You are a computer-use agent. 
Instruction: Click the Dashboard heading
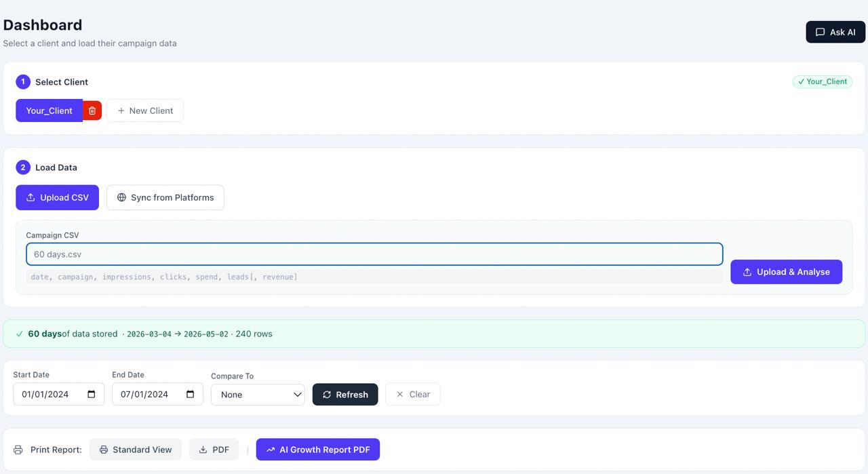click(x=43, y=25)
